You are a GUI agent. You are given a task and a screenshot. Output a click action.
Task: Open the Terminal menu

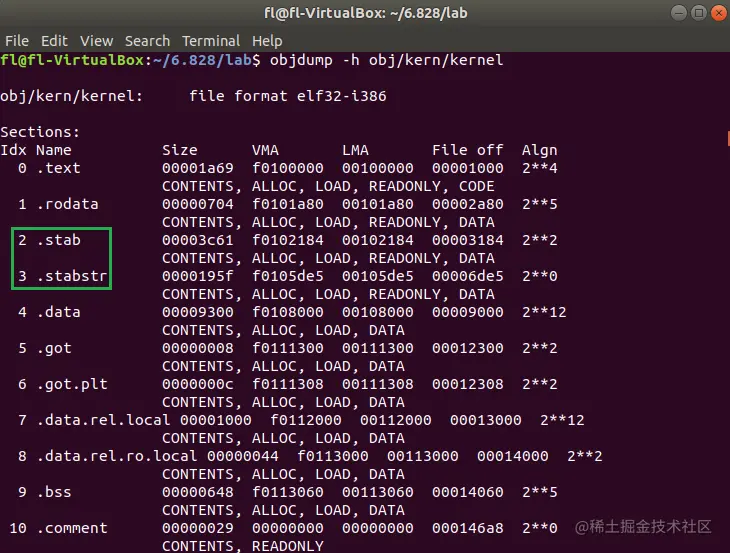coord(211,41)
